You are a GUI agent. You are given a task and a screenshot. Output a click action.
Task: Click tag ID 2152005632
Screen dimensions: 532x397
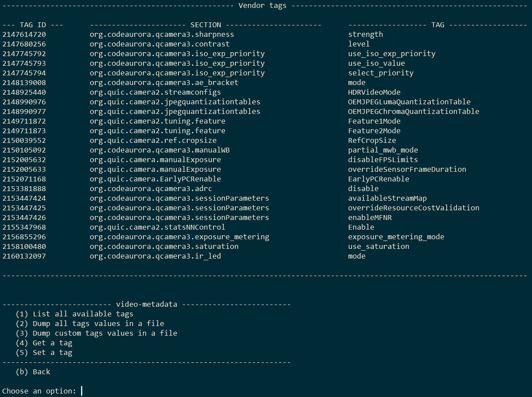[x=24, y=160]
